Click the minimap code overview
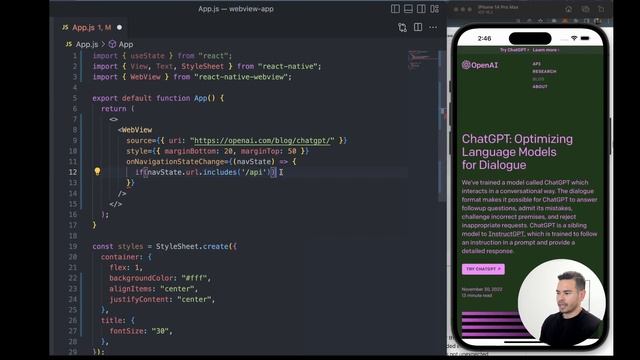The width and height of the screenshot is (640, 360). point(422,61)
